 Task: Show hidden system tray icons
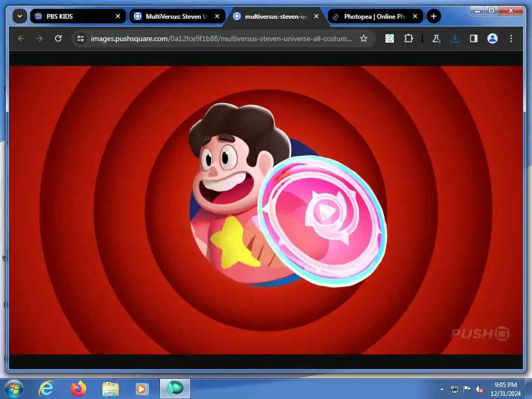[x=442, y=389]
